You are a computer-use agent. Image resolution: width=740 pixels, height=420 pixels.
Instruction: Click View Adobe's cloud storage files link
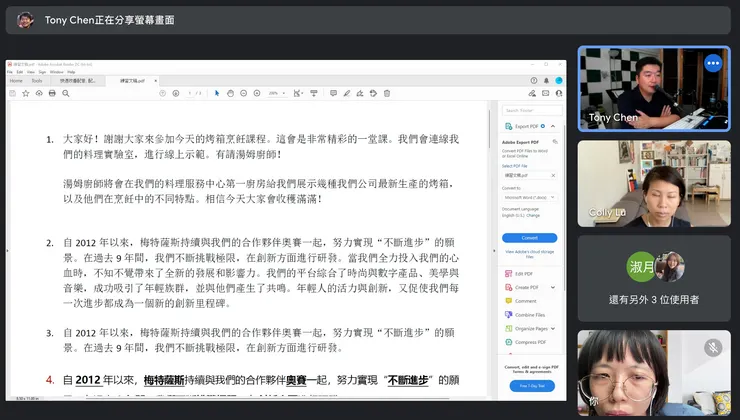point(530,254)
